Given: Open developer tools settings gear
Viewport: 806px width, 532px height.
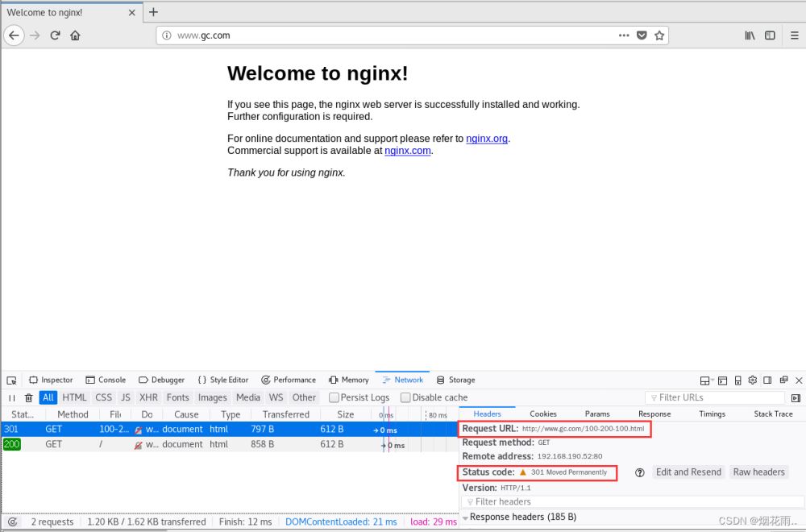Looking at the screenshot, I should pos(753,380).
